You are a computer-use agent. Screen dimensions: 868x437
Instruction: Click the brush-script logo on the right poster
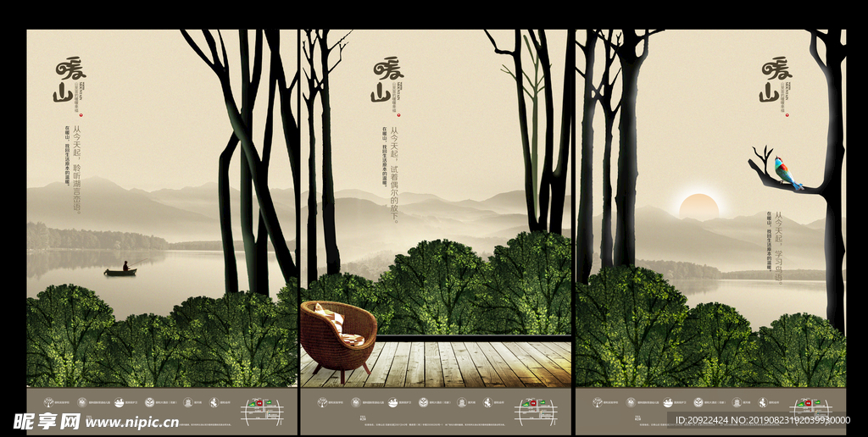(x=775, y=80)
